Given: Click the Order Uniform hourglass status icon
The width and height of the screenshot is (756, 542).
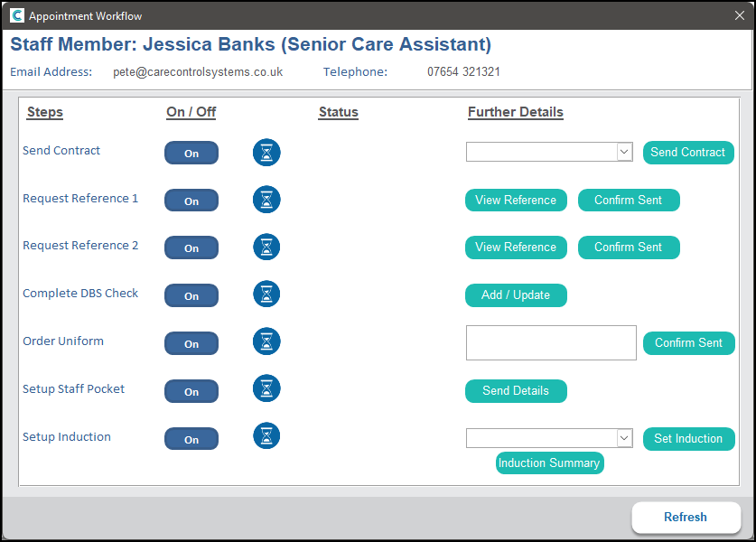Looking at the screenshot, I should click(266, 341).
